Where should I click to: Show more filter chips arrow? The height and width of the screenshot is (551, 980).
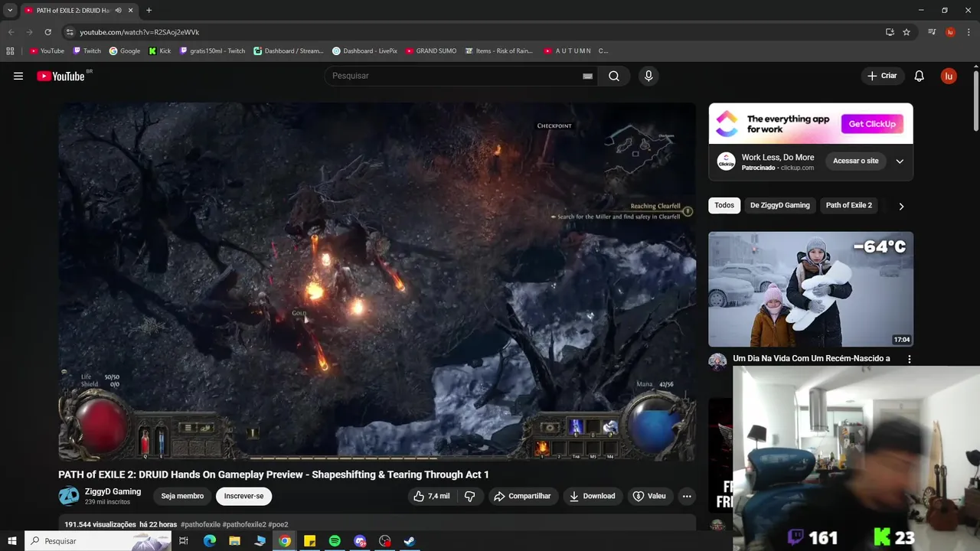click(x=901, y=206)
